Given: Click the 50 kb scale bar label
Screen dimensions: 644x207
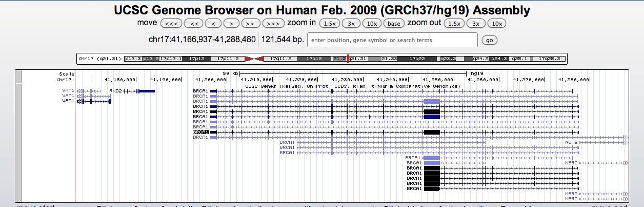Looking at the screenshot, I should (x=231, y=74).
